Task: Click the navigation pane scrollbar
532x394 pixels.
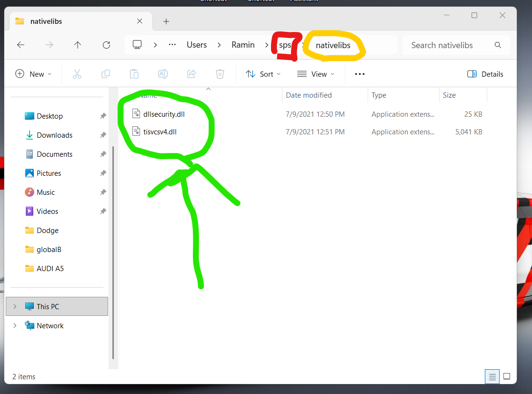Action: pyautogui.click(x=113, y=253)
